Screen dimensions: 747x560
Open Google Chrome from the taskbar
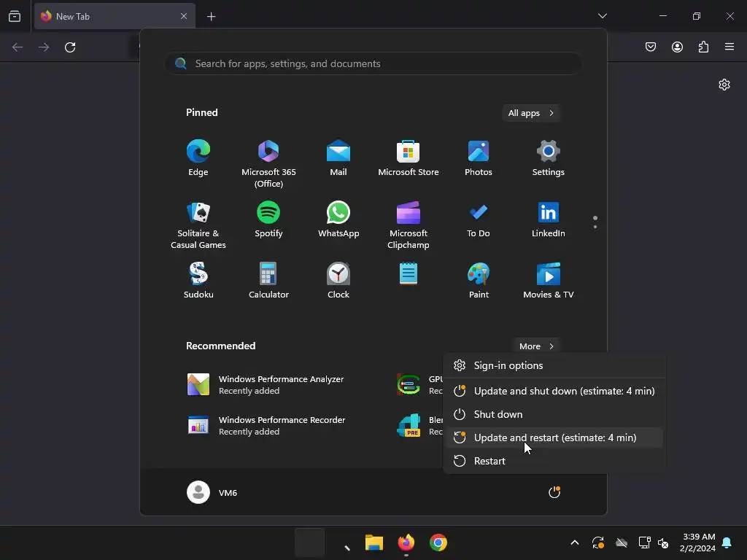[438, 542]
